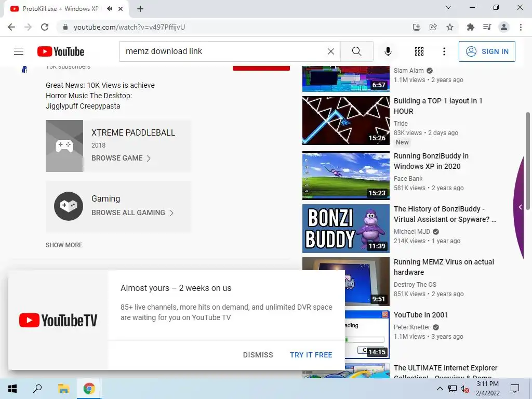The image size is (532, 399).
Task: Click BROWSE GAME link
Action: tap(121, 158)
